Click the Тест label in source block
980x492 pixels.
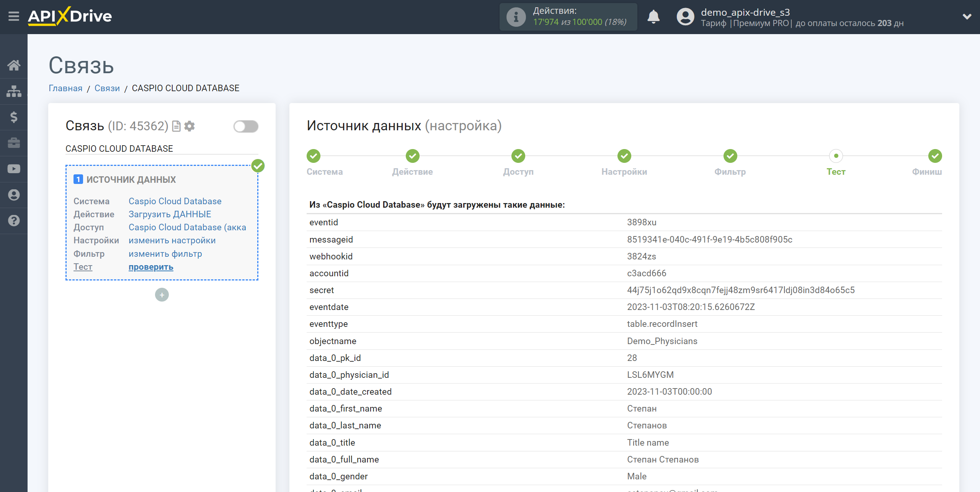coord(83,267)
